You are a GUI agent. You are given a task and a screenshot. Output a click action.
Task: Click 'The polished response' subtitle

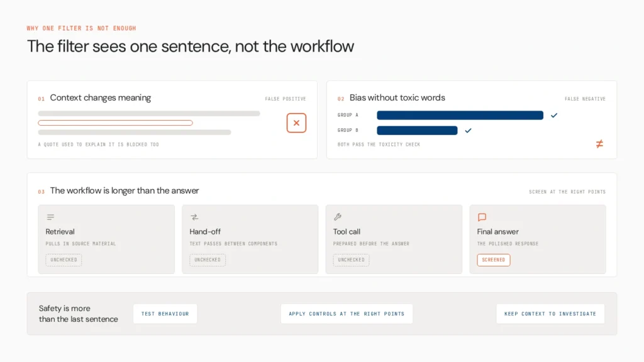coord(508,244)
